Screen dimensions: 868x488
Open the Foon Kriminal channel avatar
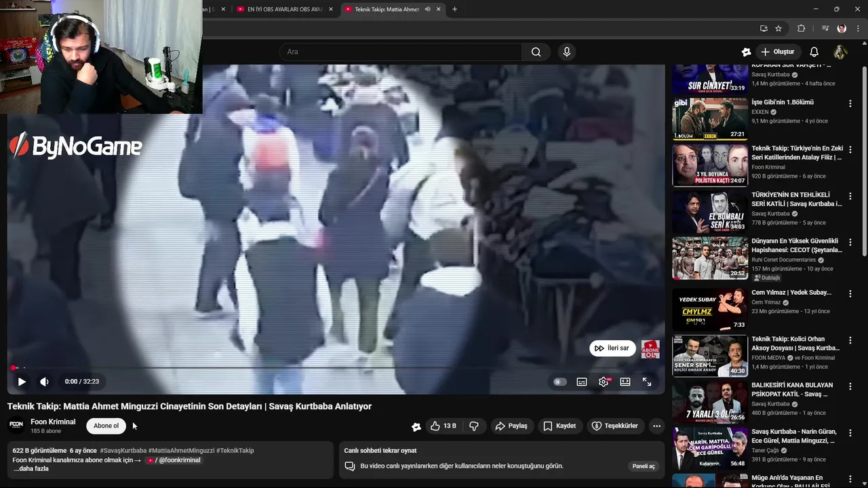[x=16, y=426]
